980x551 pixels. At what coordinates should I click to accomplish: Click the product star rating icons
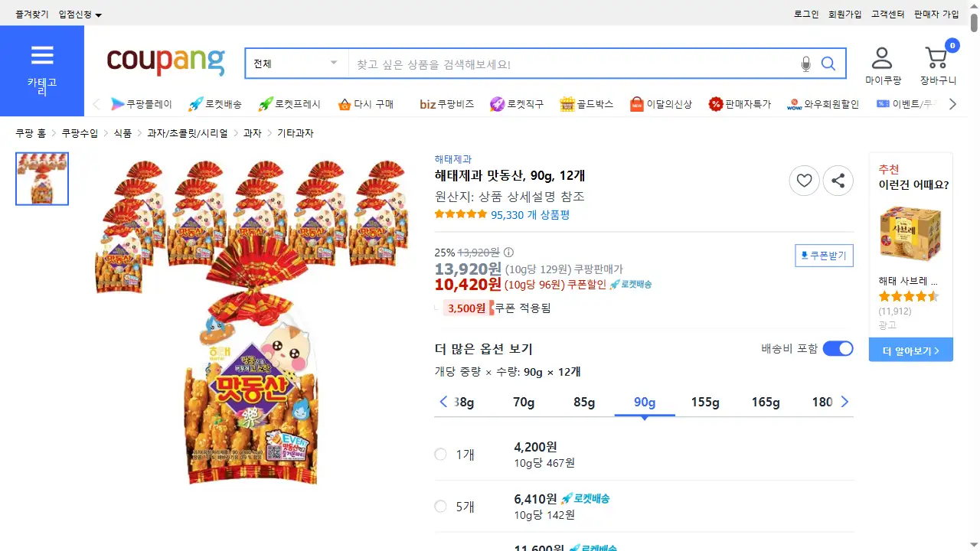click(x=461, y=214)
